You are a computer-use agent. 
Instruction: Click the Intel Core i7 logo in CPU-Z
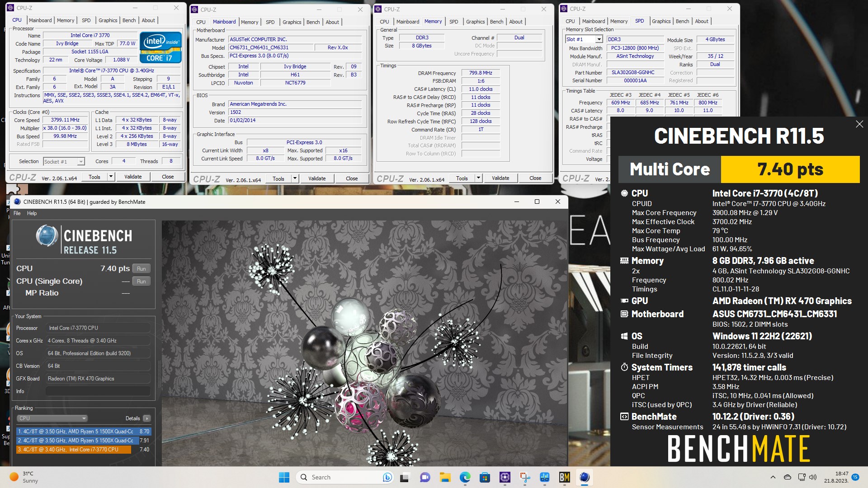pos(161,47)
